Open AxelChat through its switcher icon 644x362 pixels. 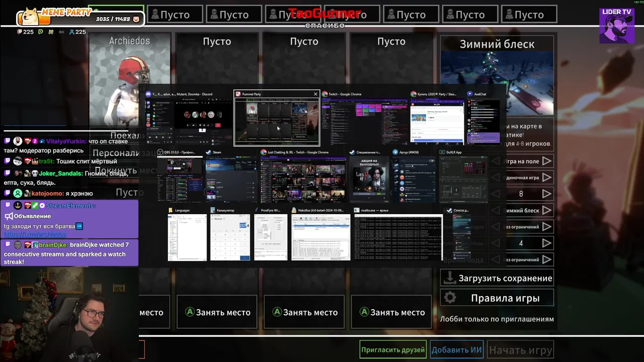(x=470, y=94)
